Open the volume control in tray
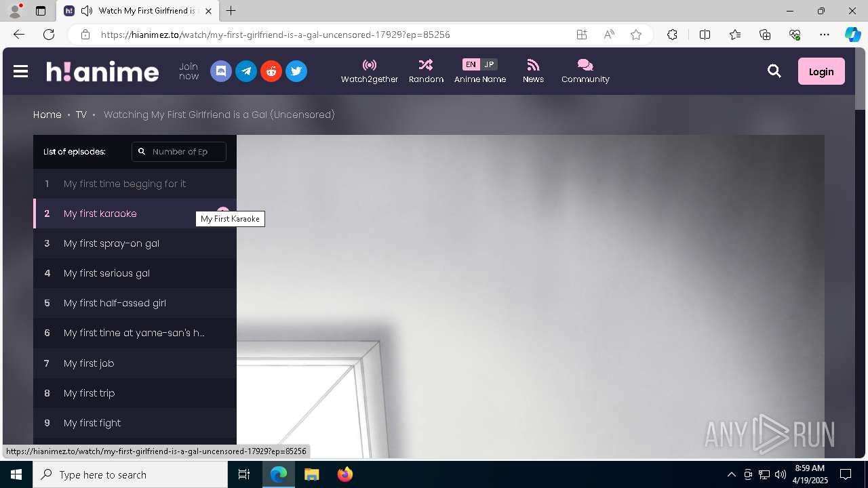 (x=781, y=474)
